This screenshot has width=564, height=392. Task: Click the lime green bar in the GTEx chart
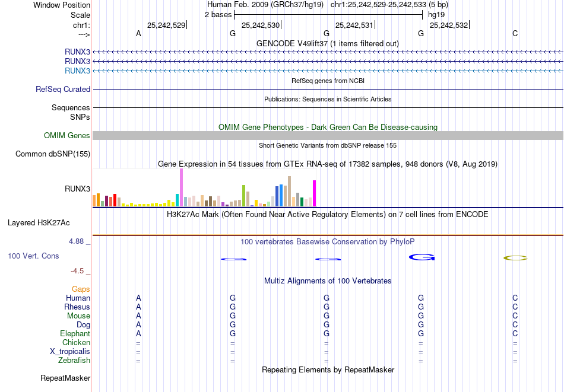[x=243, y=196]
